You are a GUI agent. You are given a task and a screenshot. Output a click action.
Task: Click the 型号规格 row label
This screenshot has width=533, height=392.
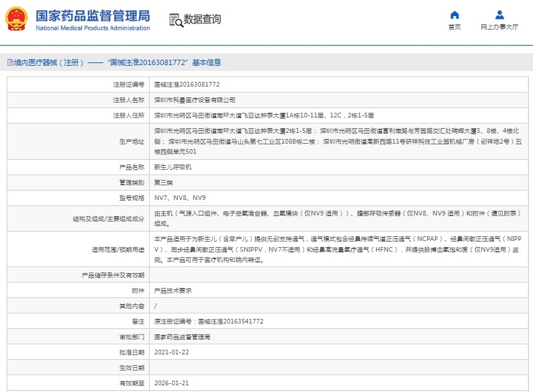click(x=132, y=198)
